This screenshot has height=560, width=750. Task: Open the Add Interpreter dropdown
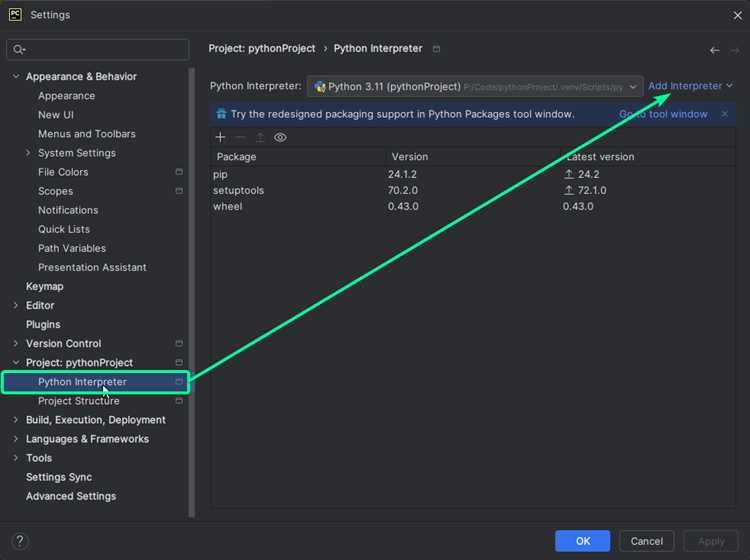click(x=690, y=86)
